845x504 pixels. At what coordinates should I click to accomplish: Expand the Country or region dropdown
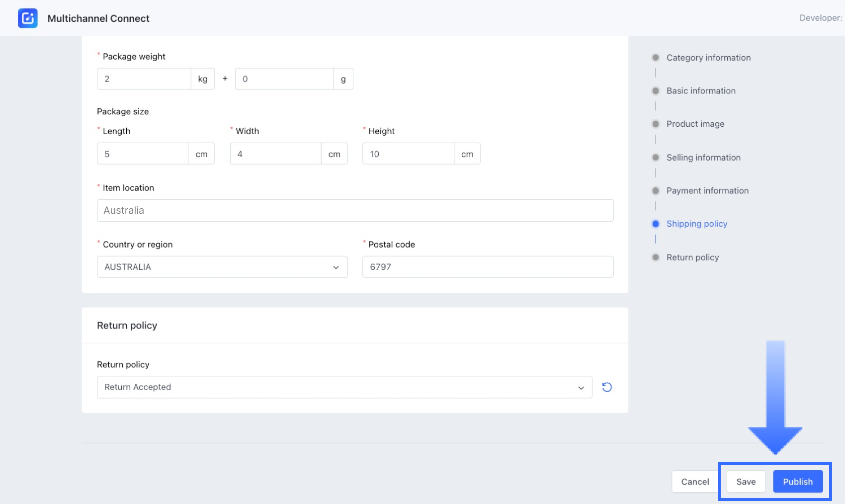(x=222, y=267)
